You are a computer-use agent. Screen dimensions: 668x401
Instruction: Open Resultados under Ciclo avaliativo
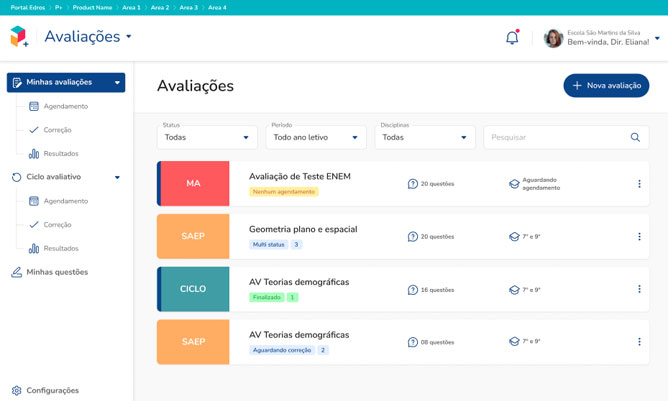tap(61, 248)
